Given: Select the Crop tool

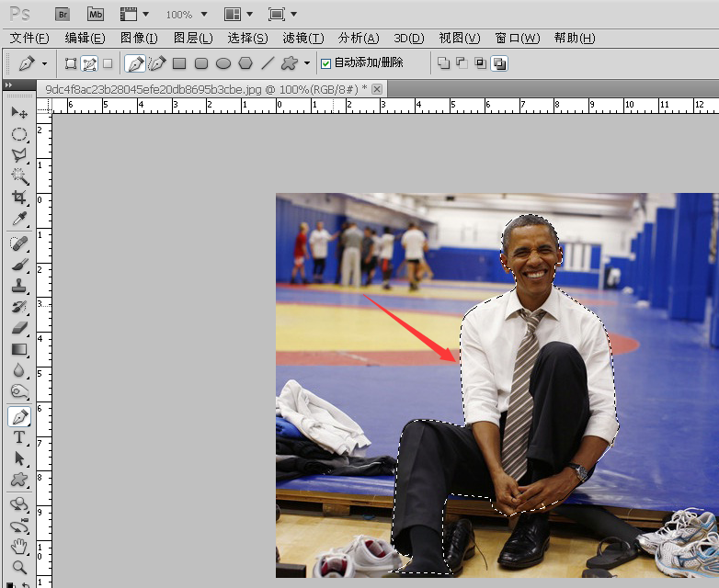Looking at the screenshot, I should coord(18,197).
